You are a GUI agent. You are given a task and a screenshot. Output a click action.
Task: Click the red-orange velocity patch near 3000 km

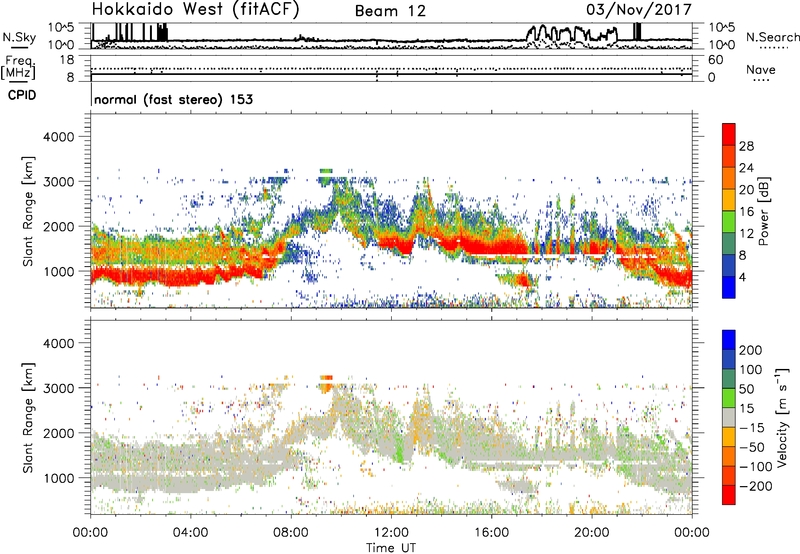point(326,383)
